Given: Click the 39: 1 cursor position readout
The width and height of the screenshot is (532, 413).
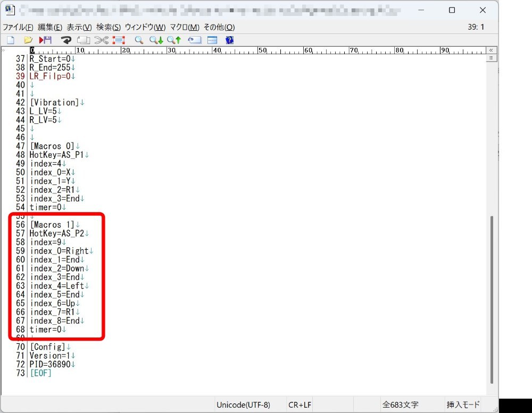Looking at the screenshot, I should point(476,27).
